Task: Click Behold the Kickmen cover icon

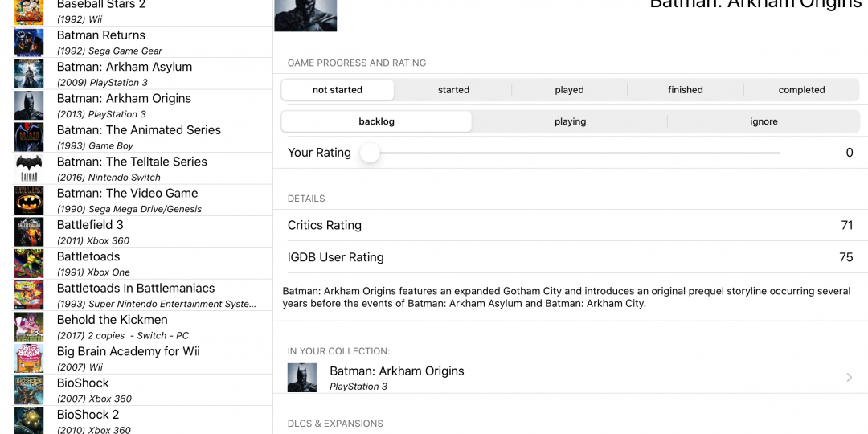Action: pyautogui.click(x=29, y=327)
